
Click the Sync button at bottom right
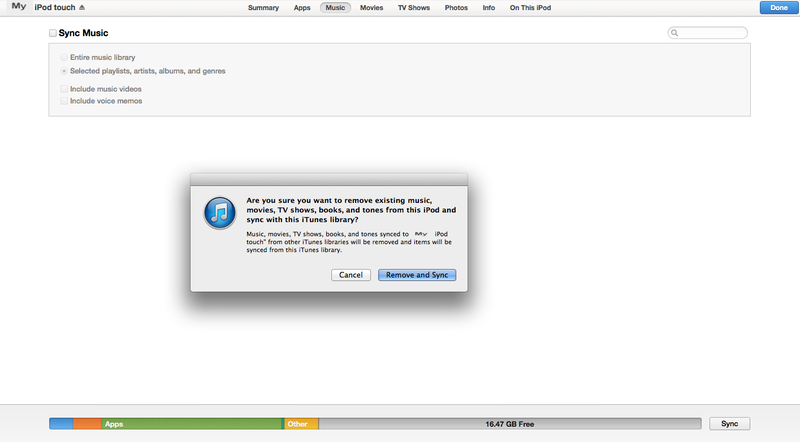[730, 424]
